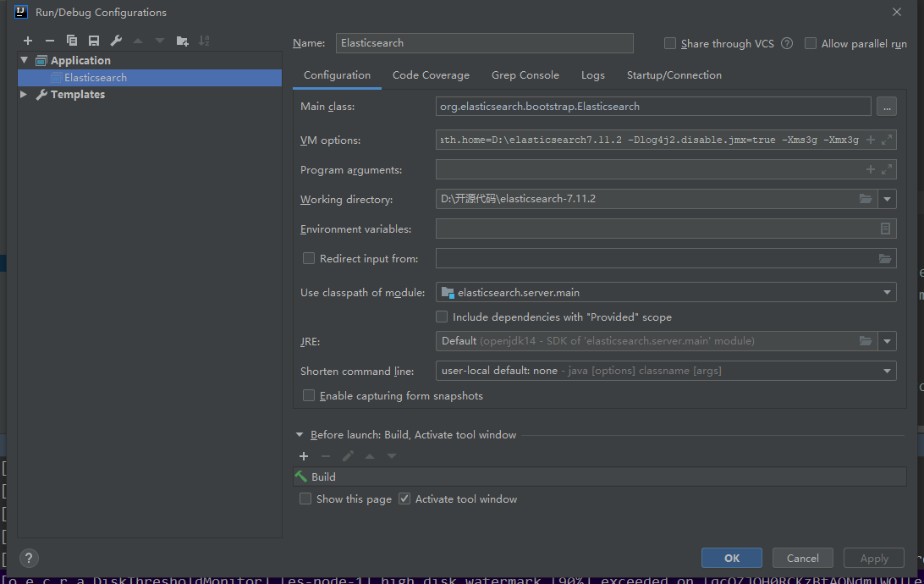Focus the Main class input field
The width and height of the screenshot is (924, 584).
pyautogui.click(x=653, y=107)
